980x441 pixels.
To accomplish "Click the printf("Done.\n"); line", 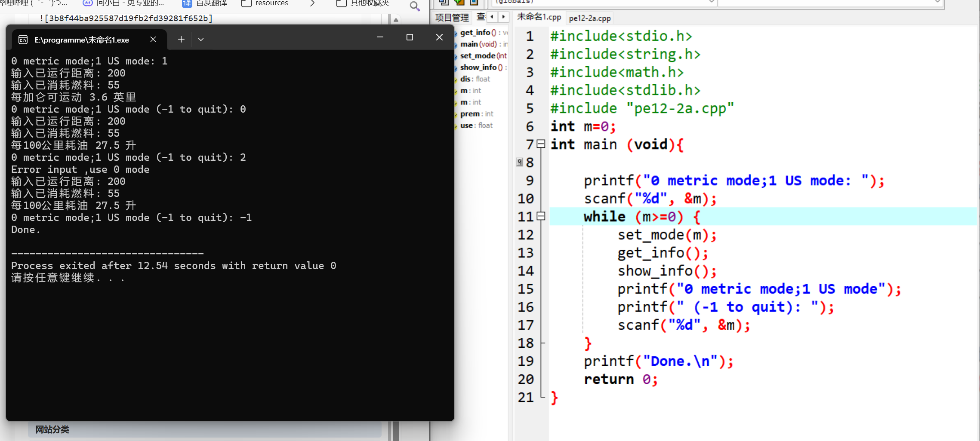I will [658, 361].
